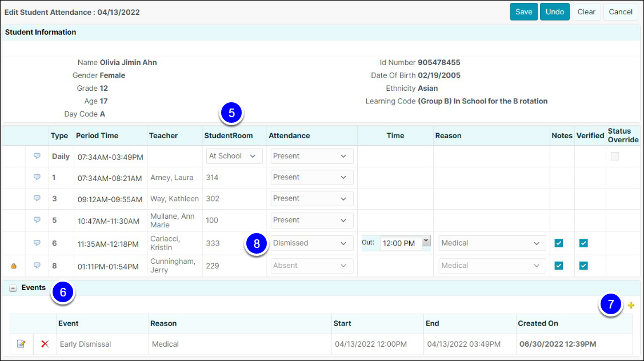Click the Clear button

click(x=586, y=12)
